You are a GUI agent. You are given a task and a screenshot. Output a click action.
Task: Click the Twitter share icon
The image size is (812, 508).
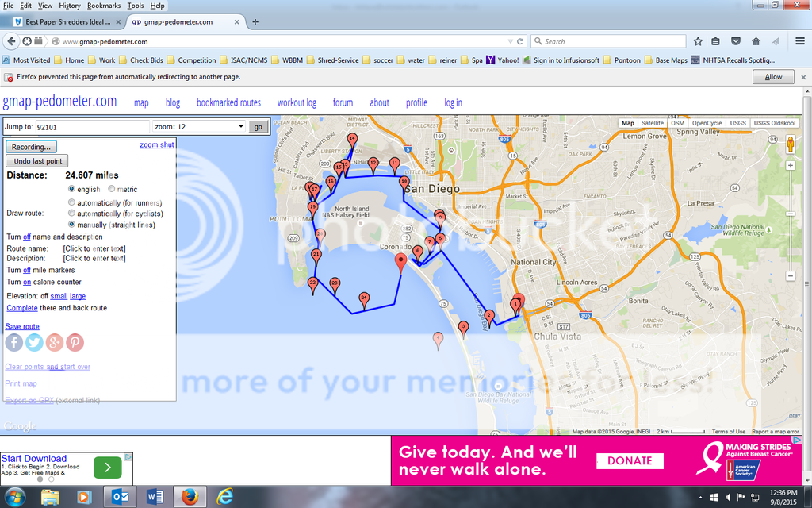(x=34, y=342)
